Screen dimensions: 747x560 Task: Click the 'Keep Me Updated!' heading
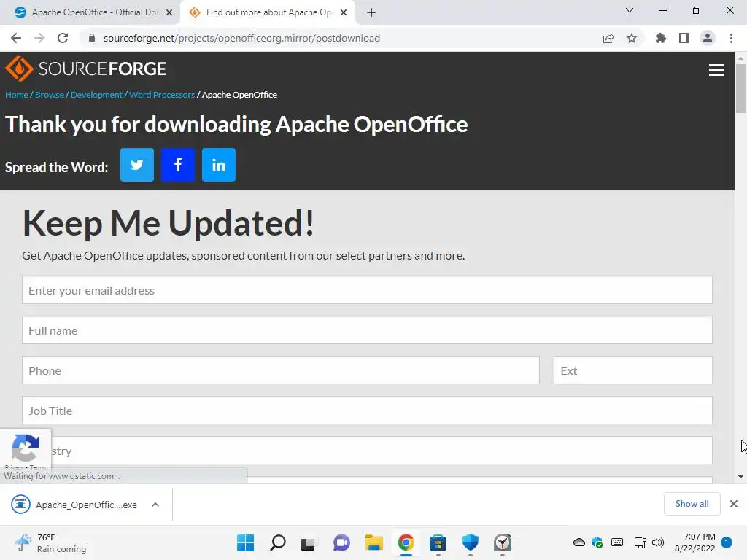[x=169, y=223]
